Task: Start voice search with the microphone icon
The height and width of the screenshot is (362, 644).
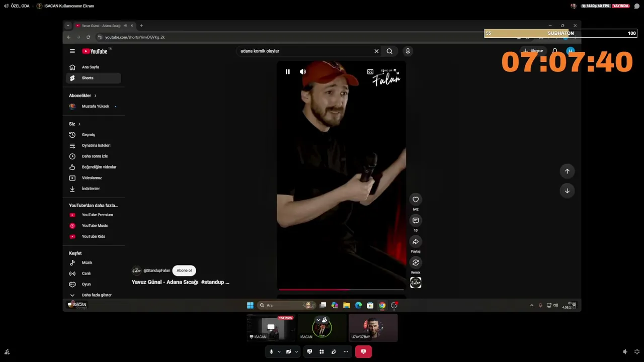Action: tap(408, 51)
